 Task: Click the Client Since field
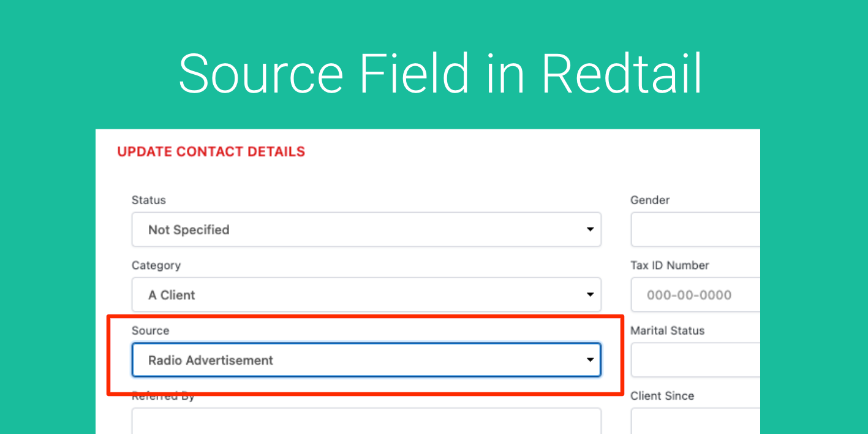click(695, 421)
